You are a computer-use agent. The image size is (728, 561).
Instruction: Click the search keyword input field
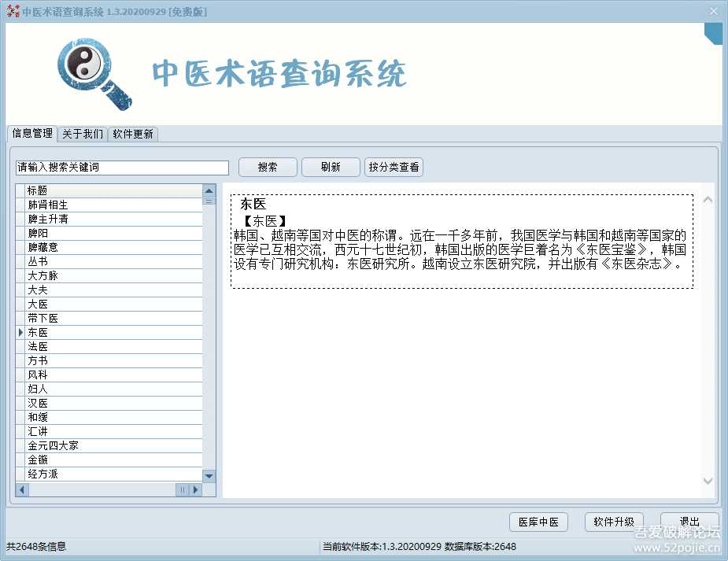(121, 167)
